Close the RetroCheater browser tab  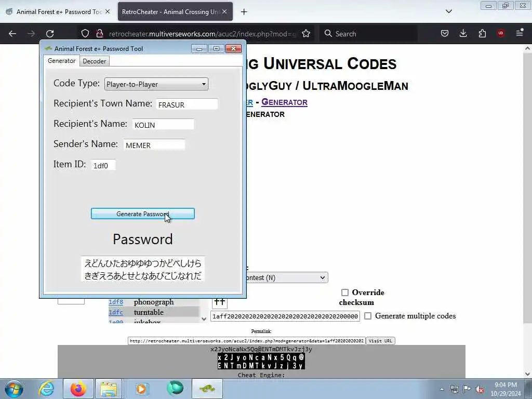click(224, 11)
